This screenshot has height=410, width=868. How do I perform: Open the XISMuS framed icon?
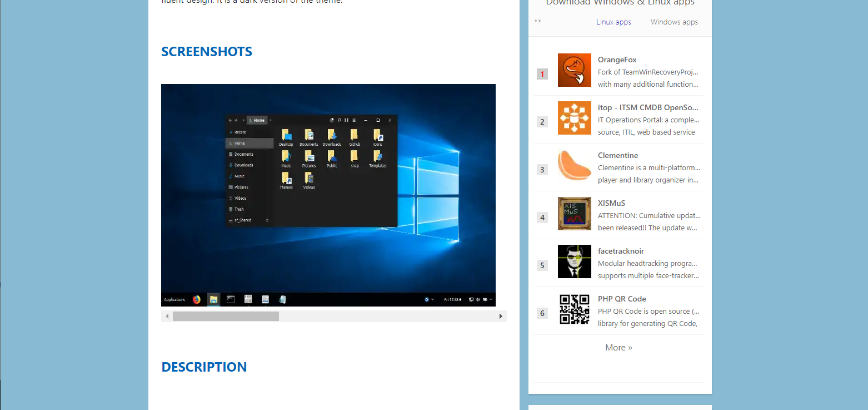point(575,214)
